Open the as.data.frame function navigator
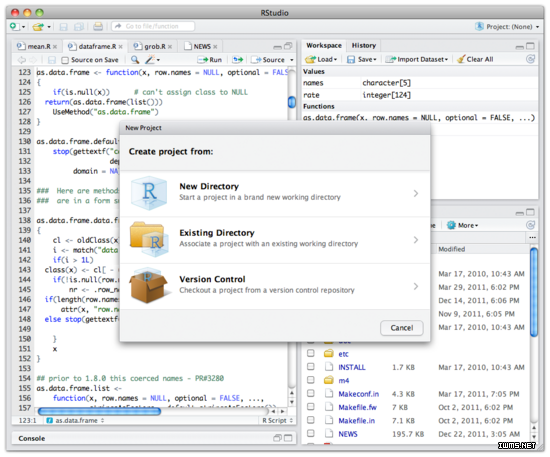The image size is (550, 457). pos(75,420)
